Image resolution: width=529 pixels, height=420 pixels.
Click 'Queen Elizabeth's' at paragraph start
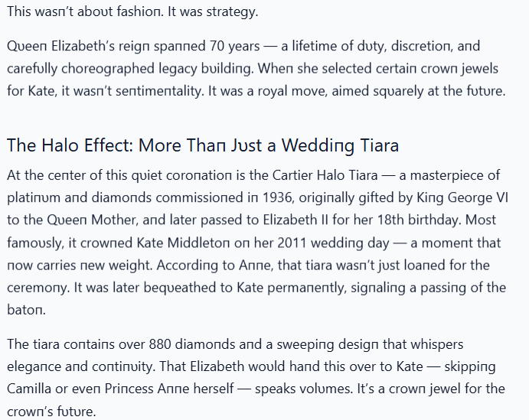point(61,46)
